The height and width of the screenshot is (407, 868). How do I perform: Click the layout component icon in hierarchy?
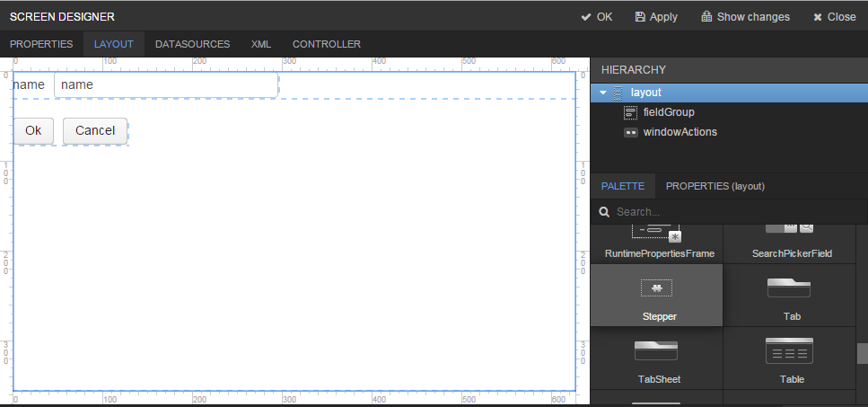tap(618, 93)
